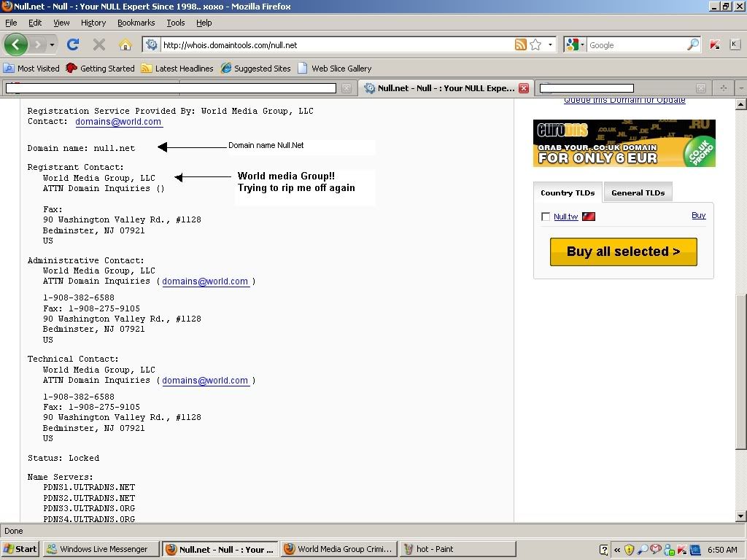Screen dimensions: 747x560
Task: Open the EuroDNS .co.uk domain ad banner
Action: pyautogui.click(x=624, y=143)
